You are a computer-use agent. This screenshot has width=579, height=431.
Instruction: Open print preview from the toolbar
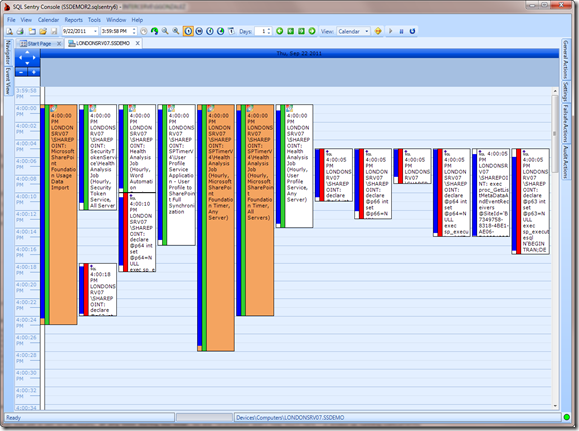click(10, 31)
